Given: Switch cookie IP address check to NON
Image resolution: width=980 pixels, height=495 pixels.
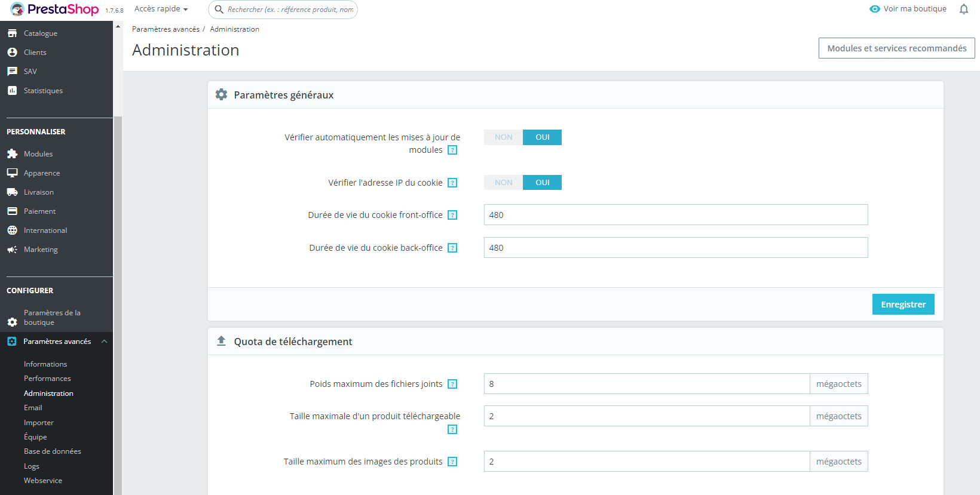Looking at the screenshot, I should (503, 183).
